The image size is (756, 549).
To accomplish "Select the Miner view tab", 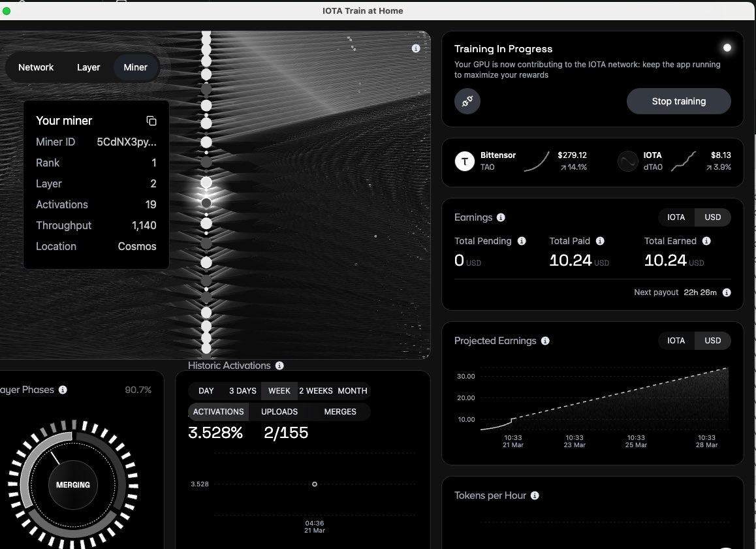I will (x=136, y=67).
